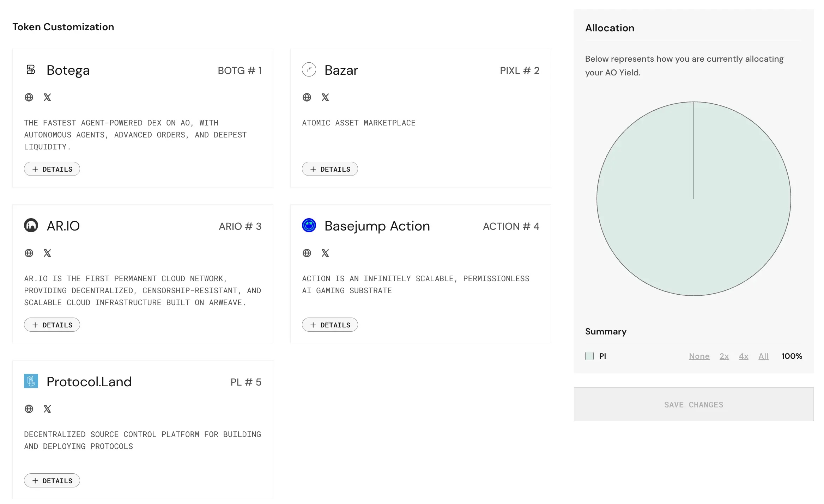Viewport: 824px width, 504px height.
Task: Click the Save Changes button
Action: click(x=693, y=405)
